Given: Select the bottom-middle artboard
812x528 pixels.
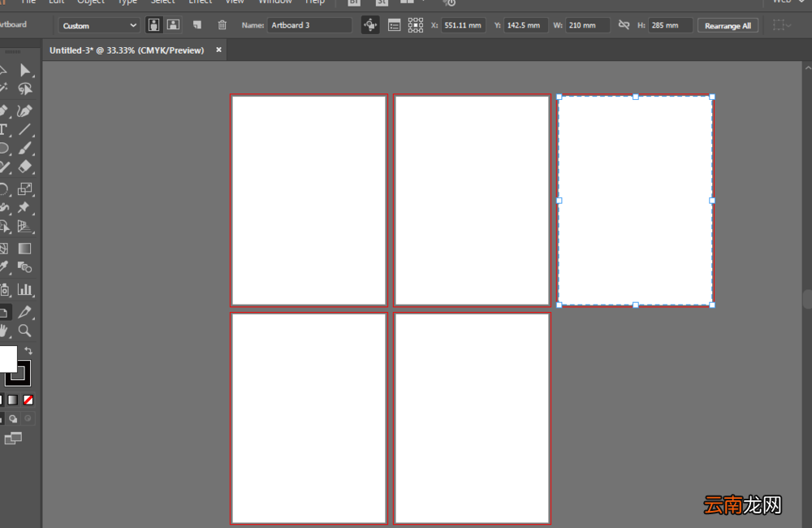Looking at the screenshot, I should pyautogui.click(x=472, y=418).
